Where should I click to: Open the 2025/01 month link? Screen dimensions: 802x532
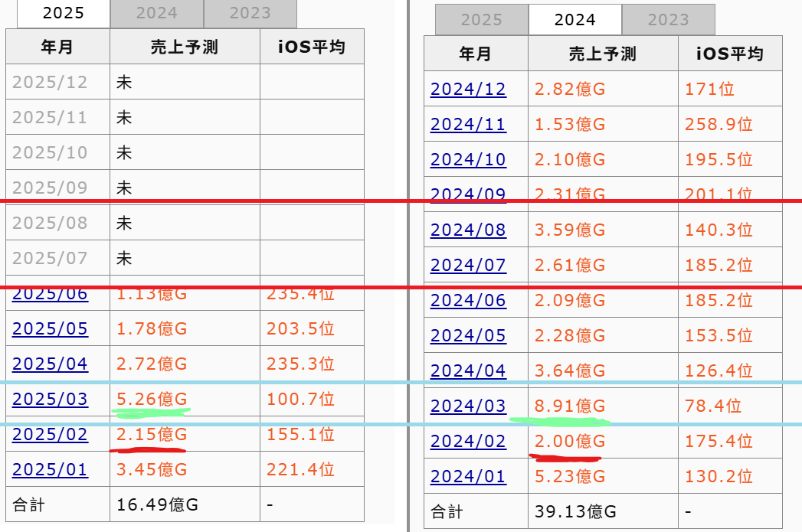pos(50,470)
